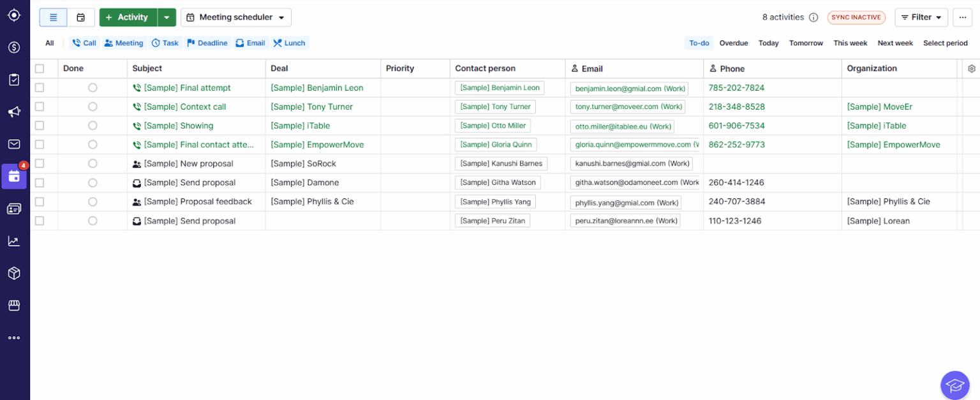This screenshot has height=400, width=980.
Task: Open the Campaigns megaphone icon in sidebar
Action: tap(14, 112)
